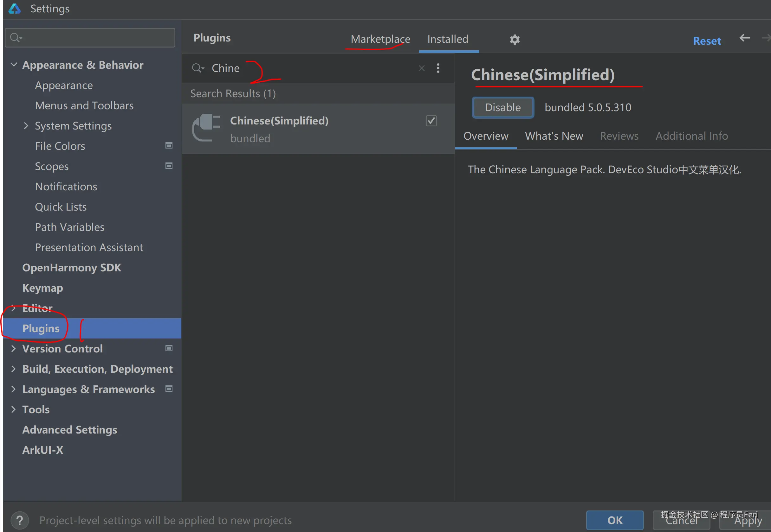Viewport: 771px width, 532px height.
Task: Click the plugins settings gear icon
Action: [x=515, y=40]
